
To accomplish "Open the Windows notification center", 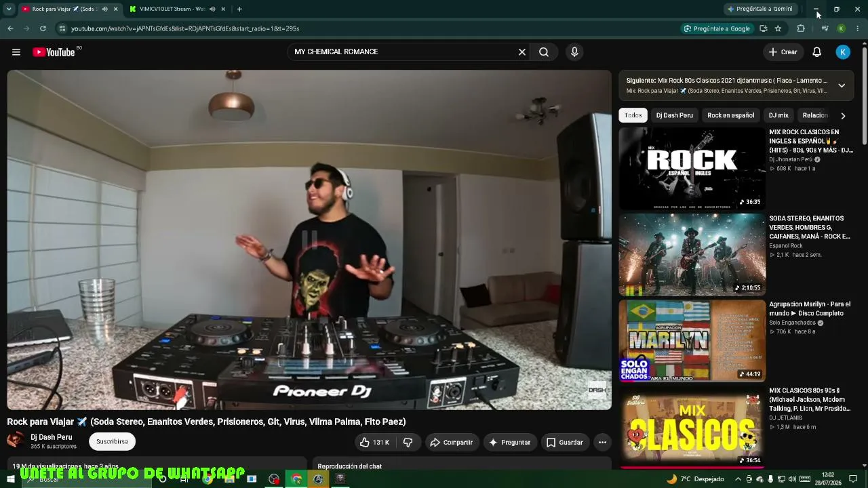I will [x=853, y=479].
